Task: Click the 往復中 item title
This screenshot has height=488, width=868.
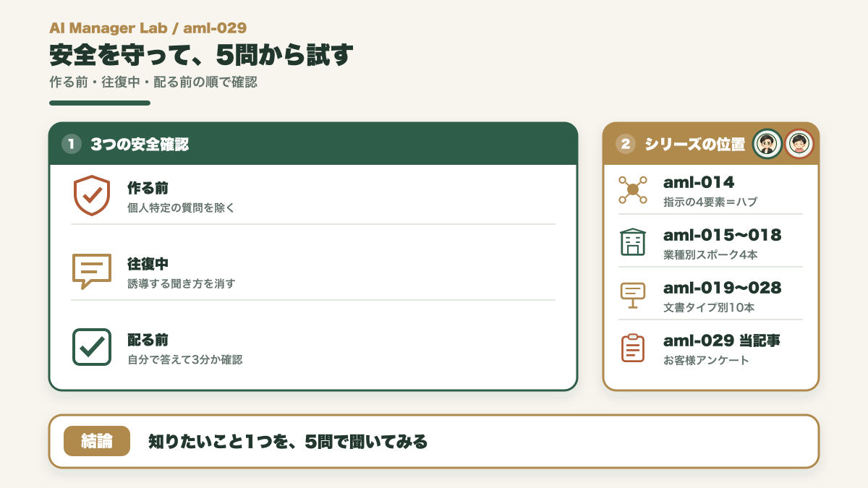Action: click(148, 264)
